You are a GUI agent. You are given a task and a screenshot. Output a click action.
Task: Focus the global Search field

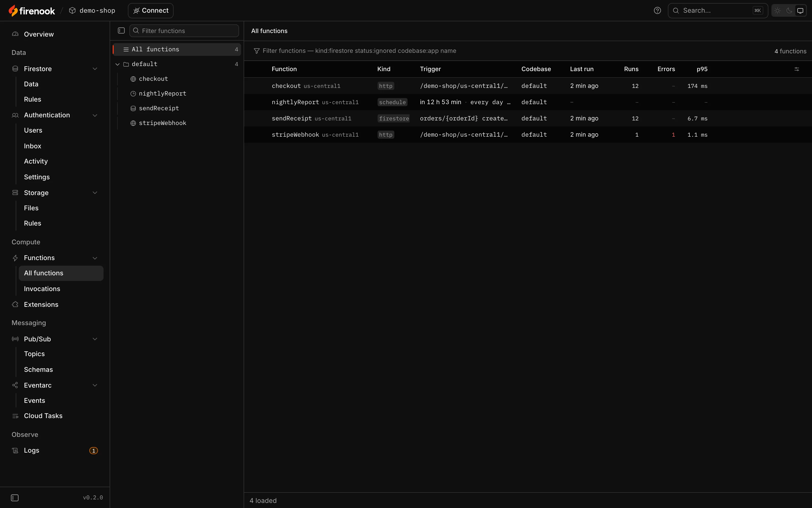718,10
